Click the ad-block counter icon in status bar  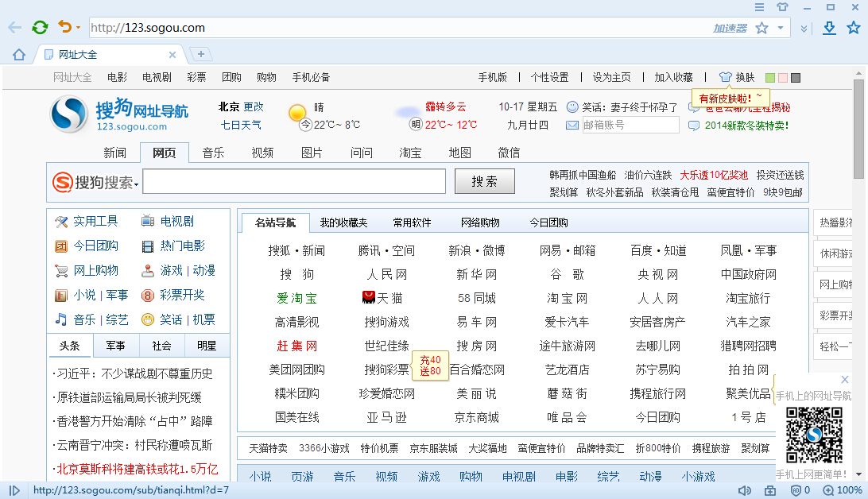pos(800,491)
